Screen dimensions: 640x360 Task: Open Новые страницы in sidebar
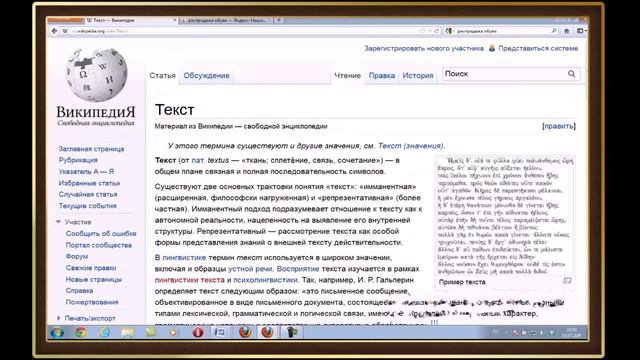pyautogui.click(x=94, y=279)
